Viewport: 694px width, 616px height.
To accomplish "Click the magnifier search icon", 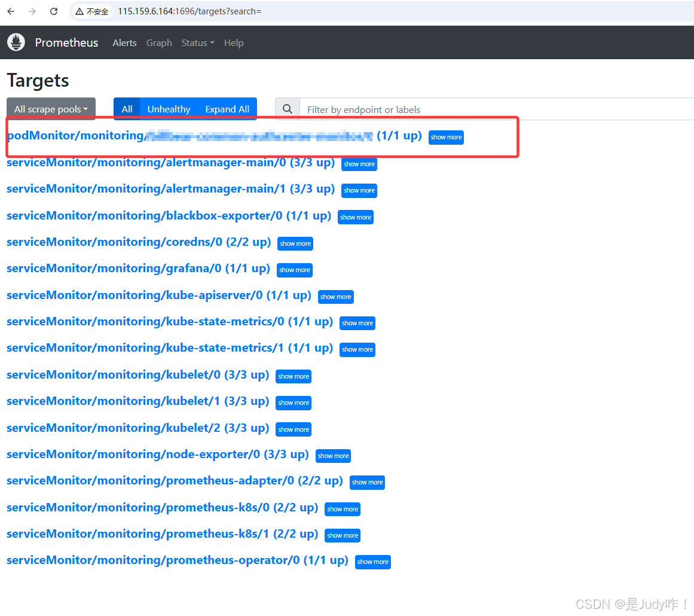I will 288,109.
